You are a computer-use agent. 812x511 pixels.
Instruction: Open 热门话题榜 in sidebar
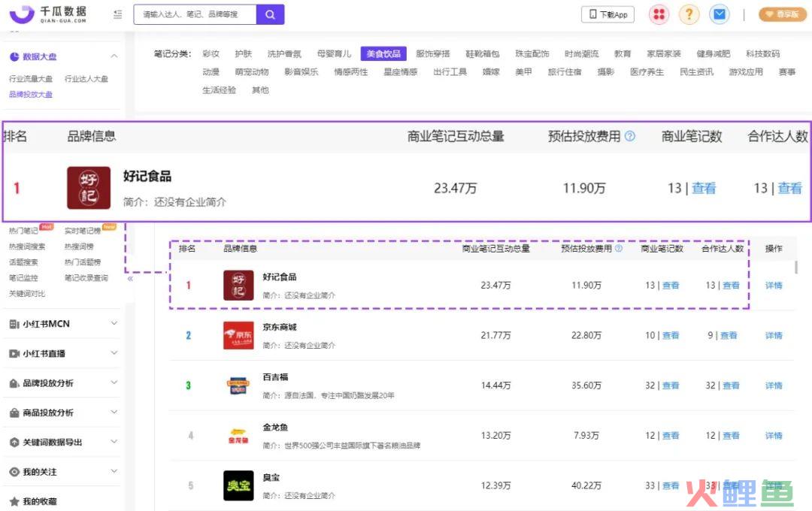click(x=83, y=262)
